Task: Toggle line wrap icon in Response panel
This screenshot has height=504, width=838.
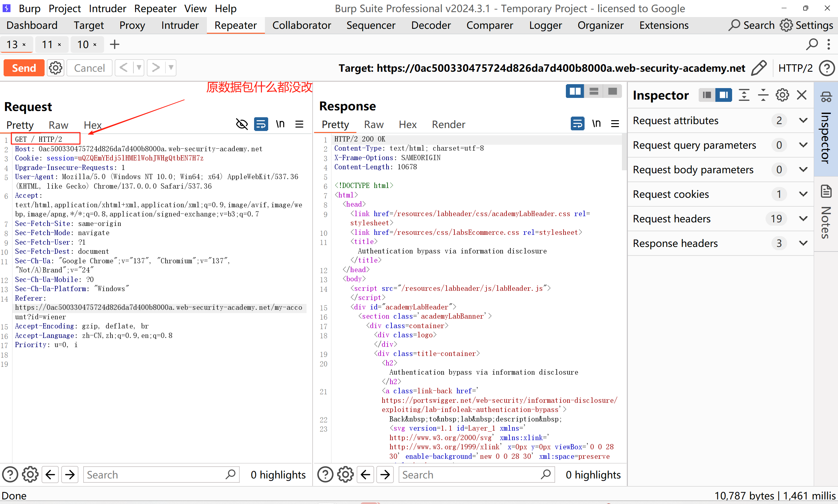Action: point(577,123)
